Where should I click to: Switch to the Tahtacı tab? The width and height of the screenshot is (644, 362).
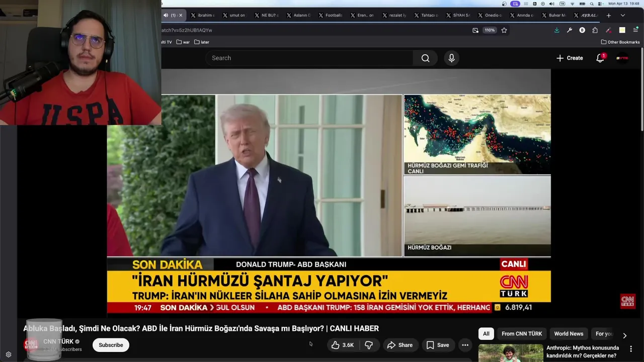(426, 16)
